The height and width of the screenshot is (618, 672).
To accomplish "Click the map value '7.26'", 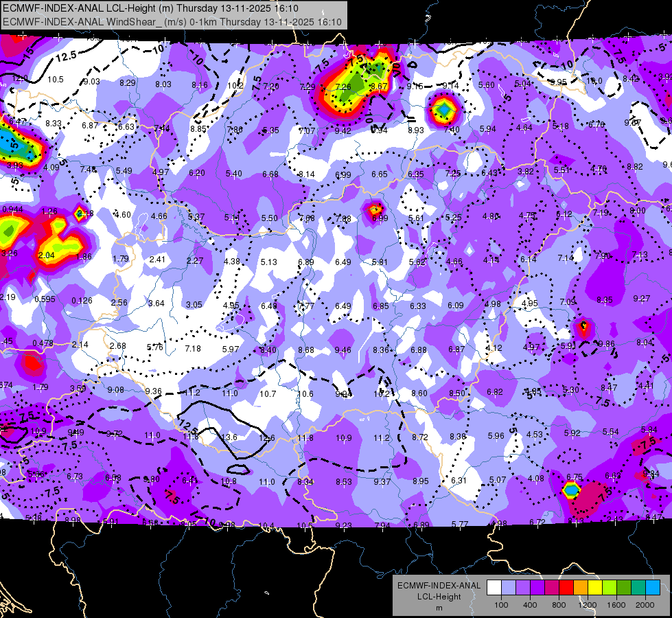I will point(343,87).
